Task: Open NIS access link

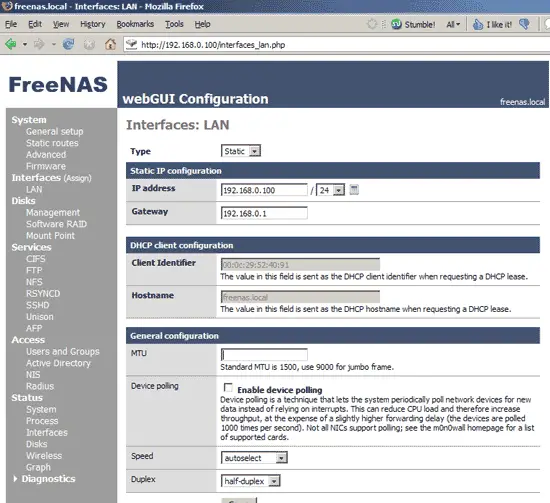Action: (33, 375)
